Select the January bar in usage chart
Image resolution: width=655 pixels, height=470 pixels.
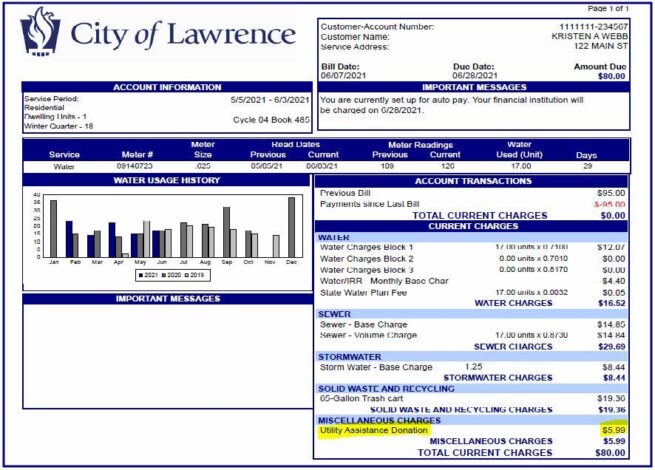(x=53, y=229)
